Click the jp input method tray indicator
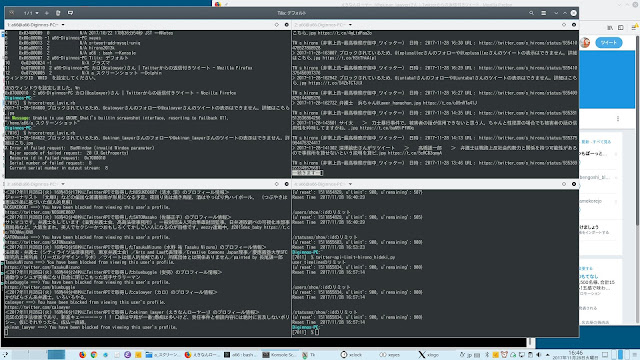640x360 pixels. 470,355
